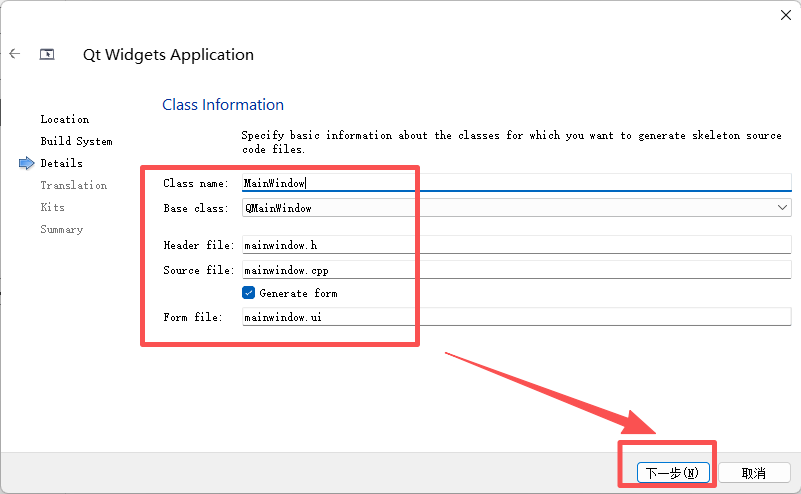This screenshot has width=801, height=494.
Task: Click the blue arrow marking the Details step
Action: click(27, 163)
